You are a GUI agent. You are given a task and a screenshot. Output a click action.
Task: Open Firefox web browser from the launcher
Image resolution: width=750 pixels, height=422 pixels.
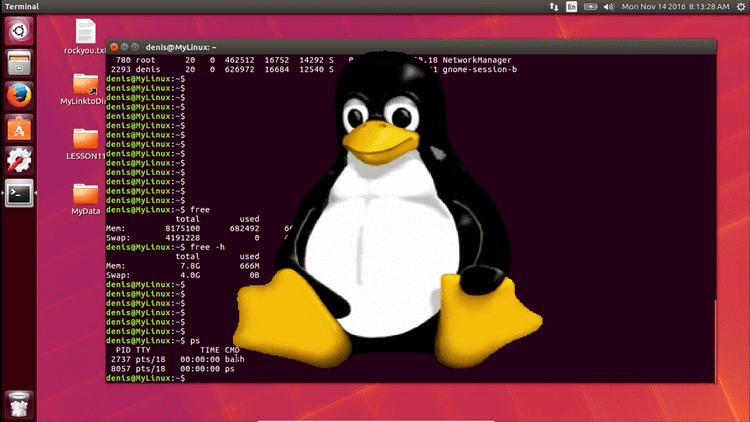tap(19, 96)
